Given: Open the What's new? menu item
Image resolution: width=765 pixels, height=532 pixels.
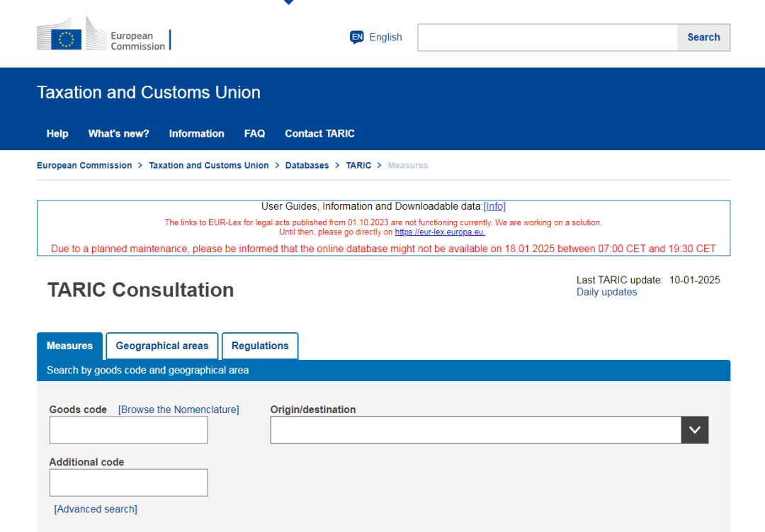Looking at the screenshot, I should (118, 134).
